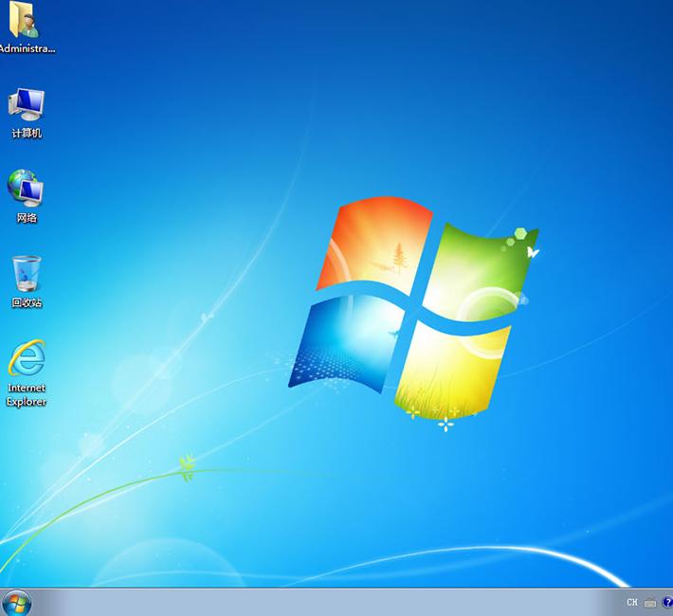Launch the Internet Explorer desktop icon
Viewport: 673px width, 616px height.
27,359
